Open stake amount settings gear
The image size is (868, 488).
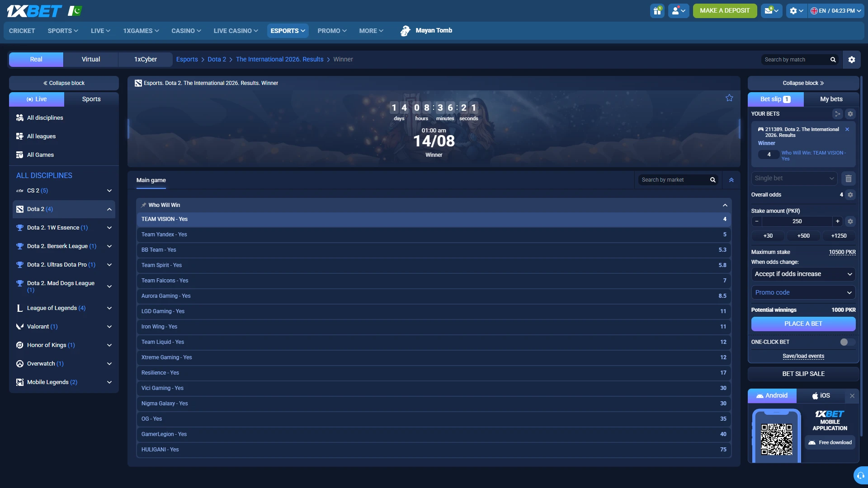(x=850, y=221)
